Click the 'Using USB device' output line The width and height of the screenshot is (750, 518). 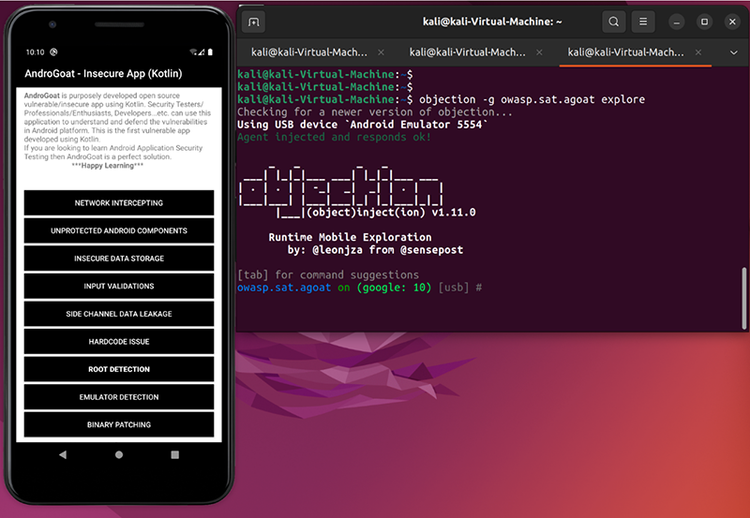pyautogui.click(x=363, y=125)
